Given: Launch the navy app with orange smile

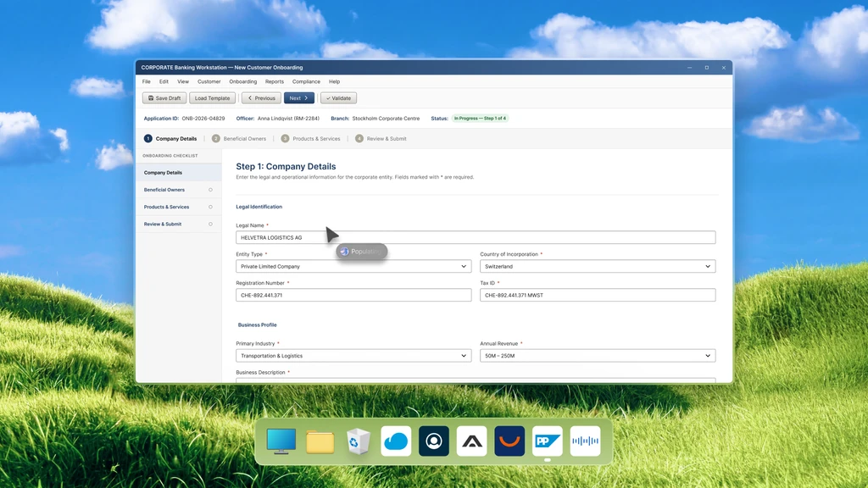Looking at the screenshot, I should click(509, 441).
